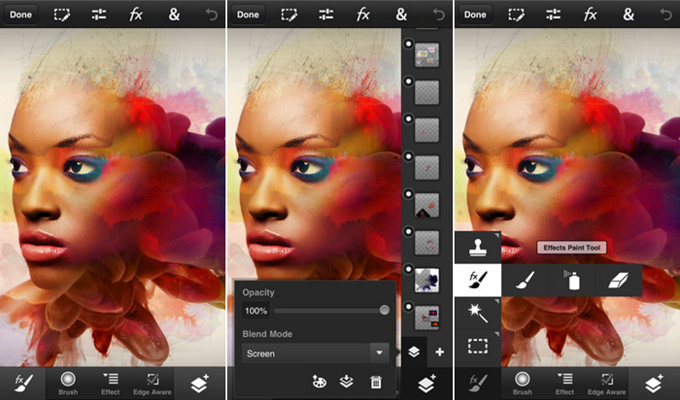
Task: Tap the selection edit icon on left screen
Action: 62,15
